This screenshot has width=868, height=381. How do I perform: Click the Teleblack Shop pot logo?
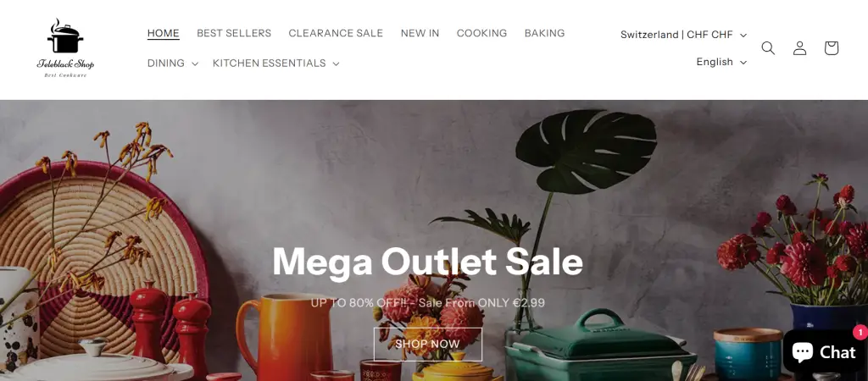65,48
